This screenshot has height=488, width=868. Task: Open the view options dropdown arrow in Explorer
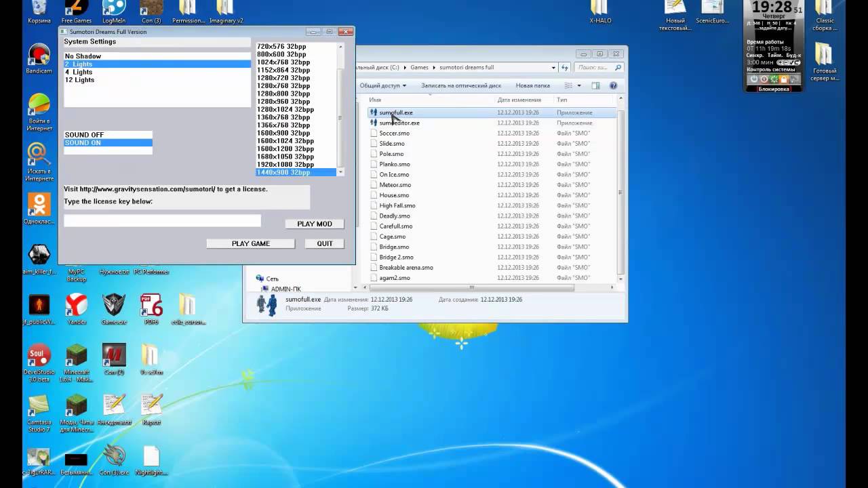579,85
